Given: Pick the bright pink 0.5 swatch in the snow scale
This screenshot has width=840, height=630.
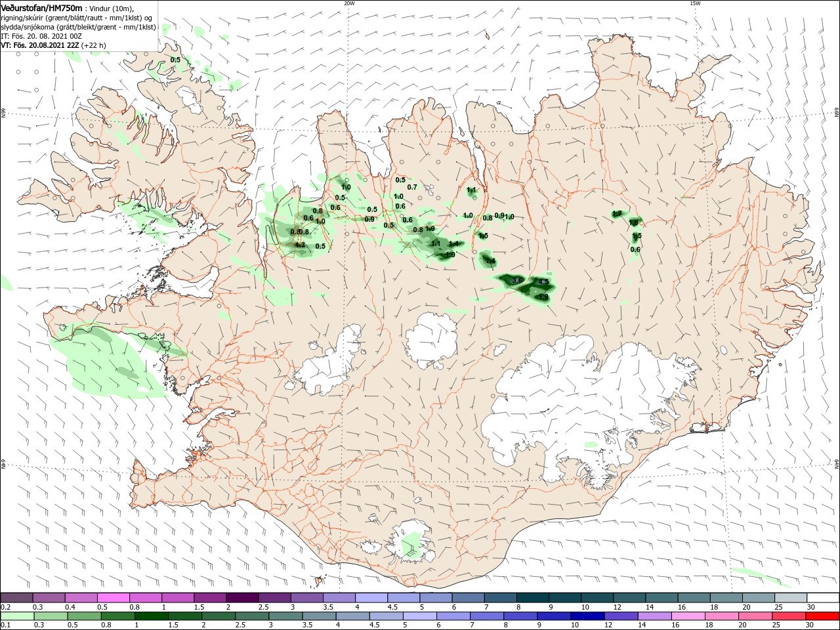Looking at the screenshot, I should tap(113, 598).
